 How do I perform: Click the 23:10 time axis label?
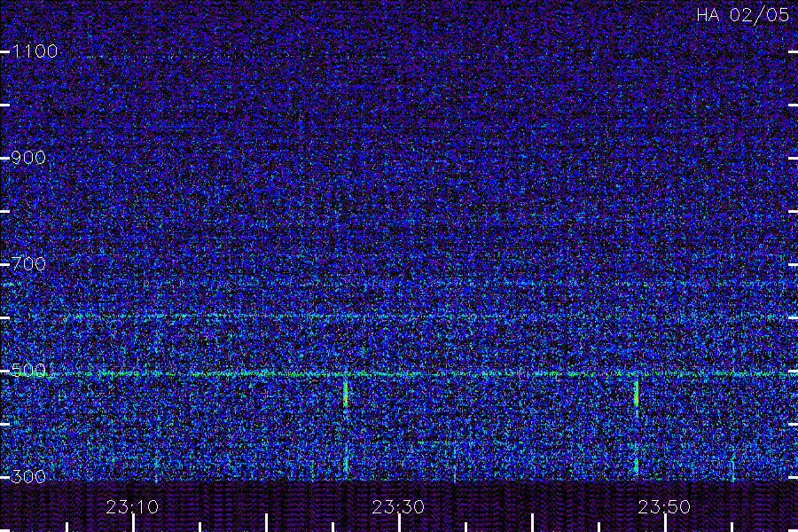[x=132, y=507]
